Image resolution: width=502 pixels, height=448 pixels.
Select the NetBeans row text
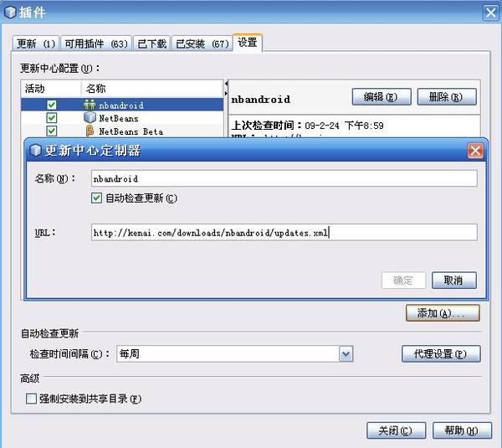[x=119, y=118]
